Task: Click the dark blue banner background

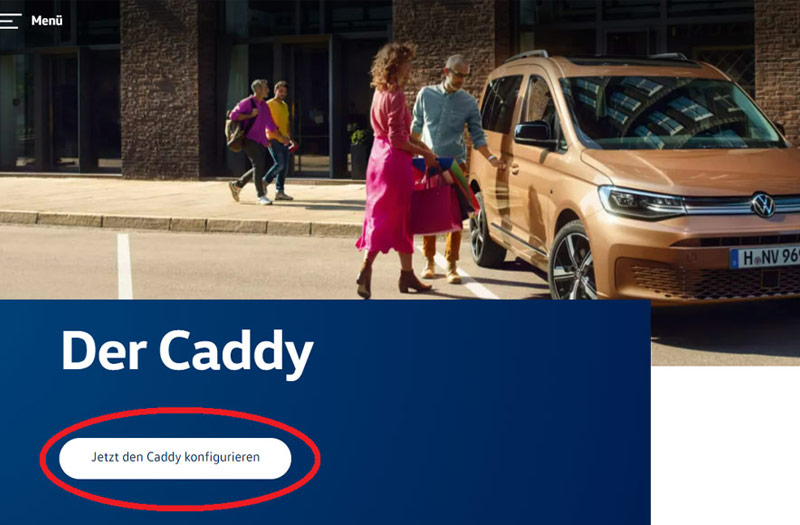Action: click(459, 408)
